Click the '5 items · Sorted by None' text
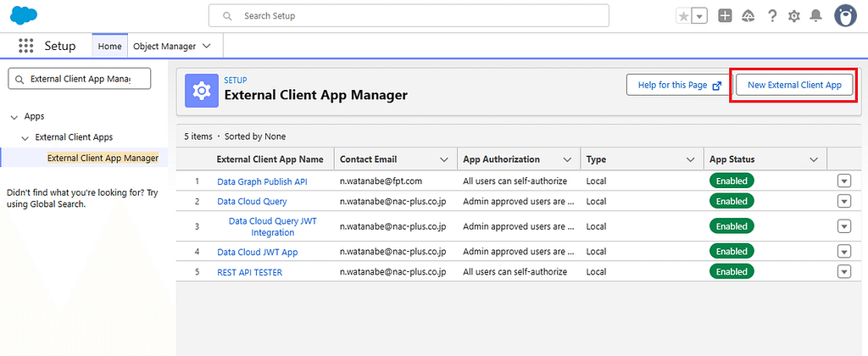Viewport: 868px width, 356px height. tap(236, 136)
